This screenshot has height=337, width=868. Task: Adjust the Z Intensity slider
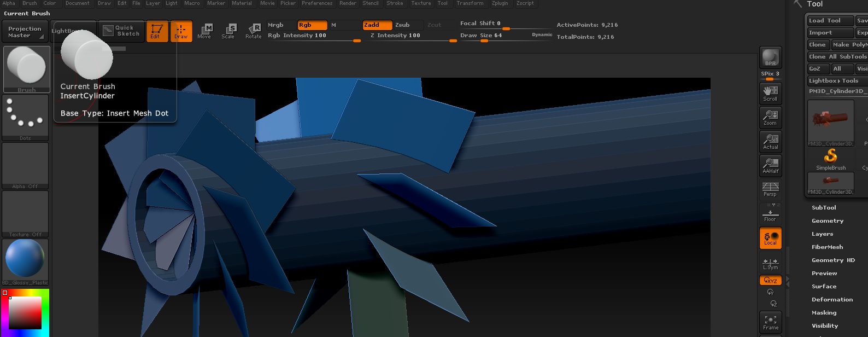[x=410, y=36]
